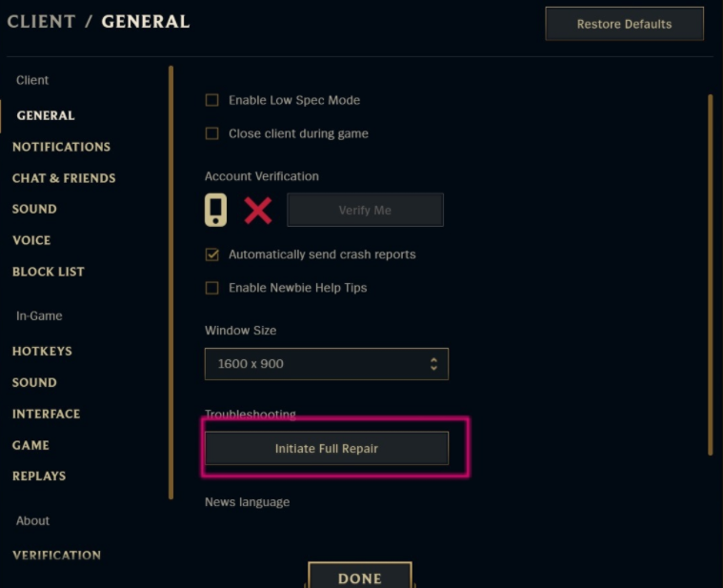Select the Hotkeys in-game settings
The width and height of the screenshot is (723, 588).
pos(42,351)
